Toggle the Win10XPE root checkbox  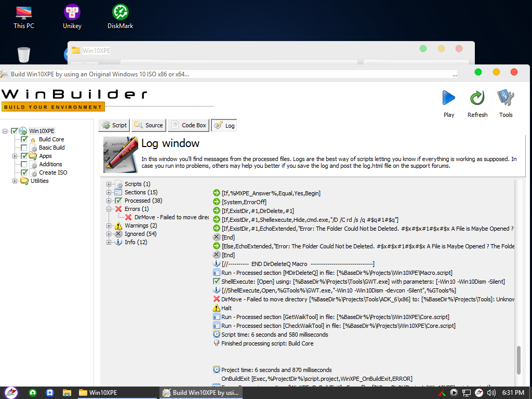click(x=14, y=130)
